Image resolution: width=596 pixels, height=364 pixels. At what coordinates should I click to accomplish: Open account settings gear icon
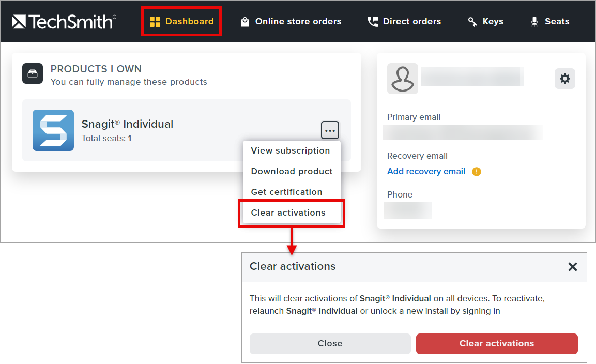point(565,79)
